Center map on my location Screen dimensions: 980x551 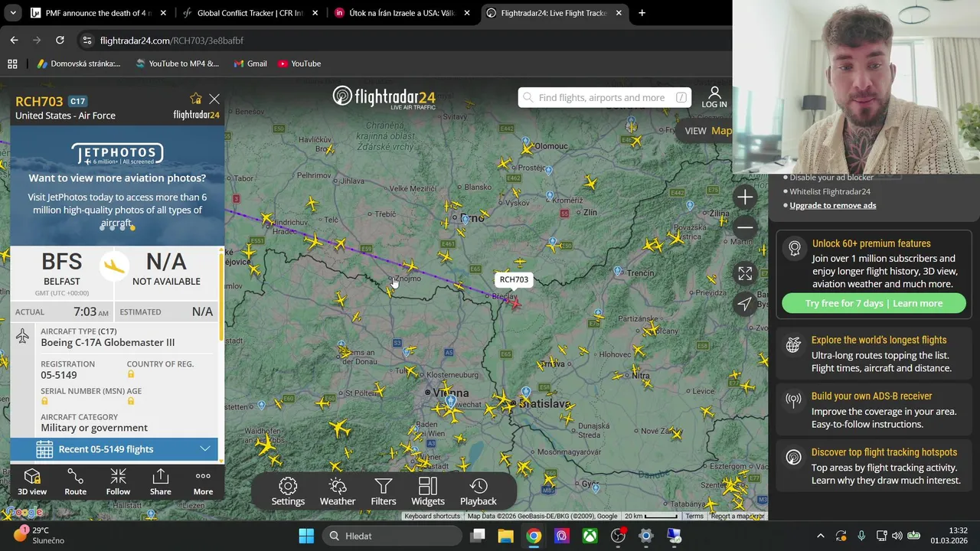point(745,304)
